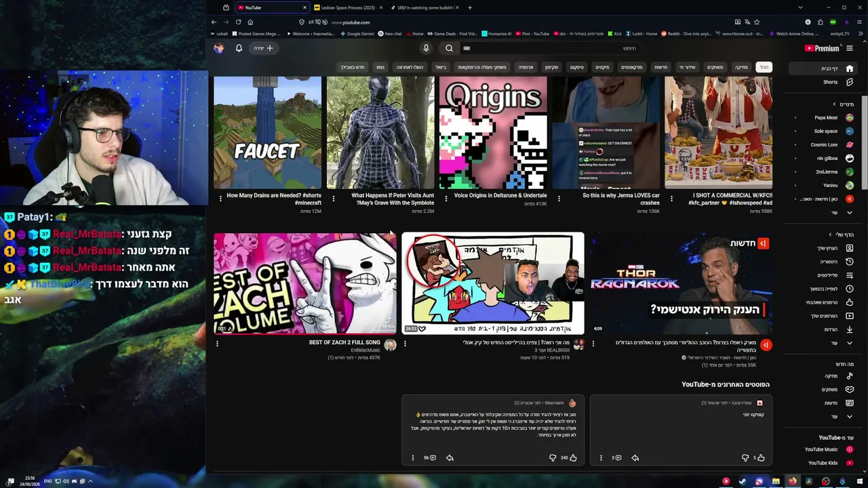Like the Sikecream community post
The width and height of the screenshot is (868, 488).
tap(573, 457)
